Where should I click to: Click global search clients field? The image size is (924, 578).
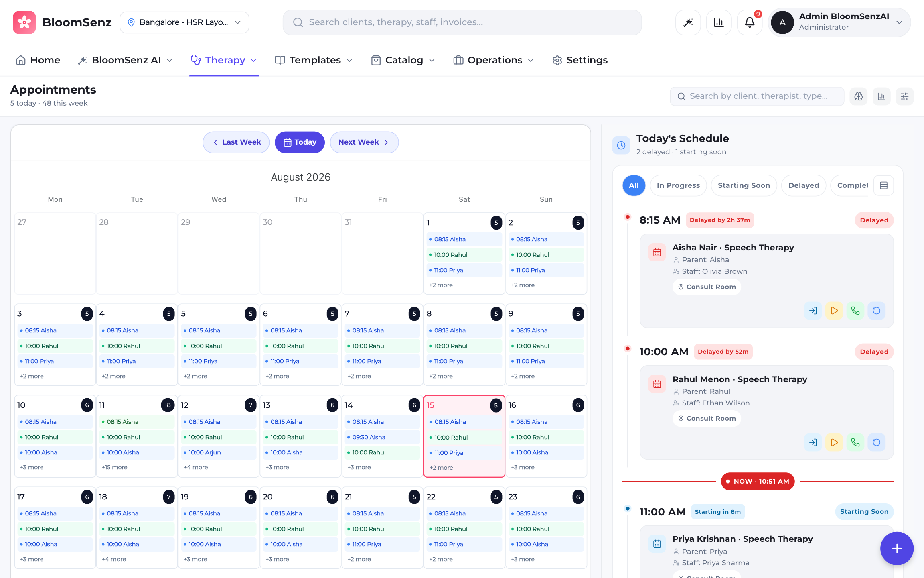pyautogui.click(x=462, y=22)
